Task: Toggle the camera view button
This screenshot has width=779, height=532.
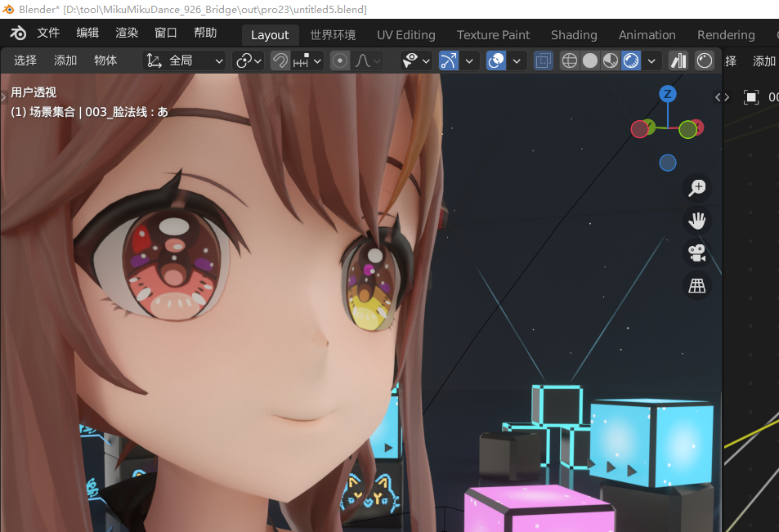Action: tap(697, 253)
